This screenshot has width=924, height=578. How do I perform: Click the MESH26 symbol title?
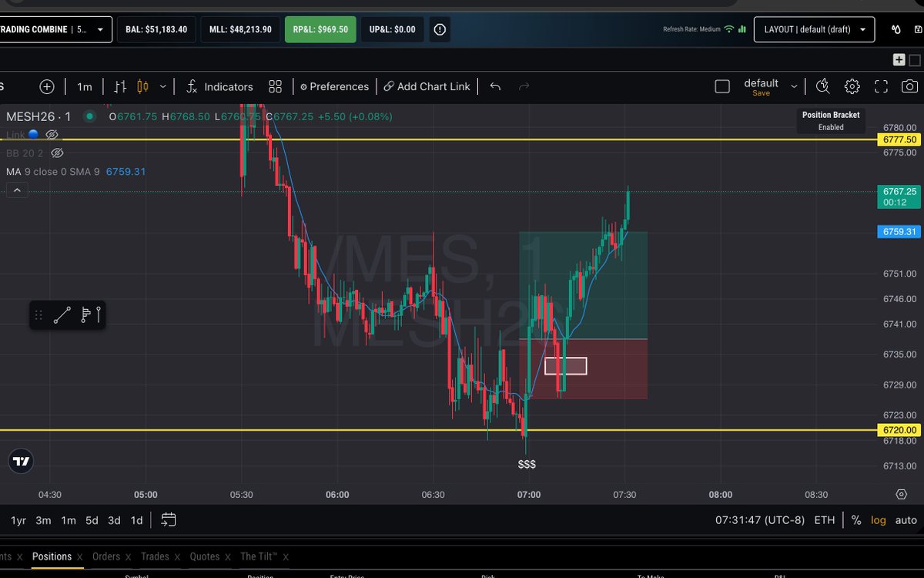coord(38,116)
